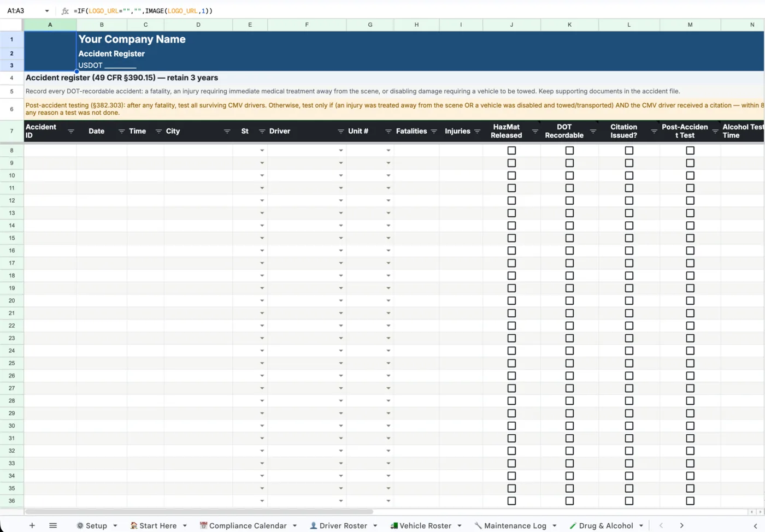Tick Citation Issued? checkbox in row 30
The width and height of the screenshot is (765, 532).
(x=629, y=425)
